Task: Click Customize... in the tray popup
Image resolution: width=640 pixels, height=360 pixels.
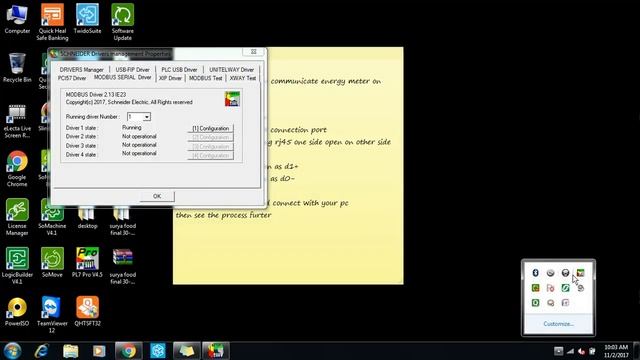Action: 558,324
